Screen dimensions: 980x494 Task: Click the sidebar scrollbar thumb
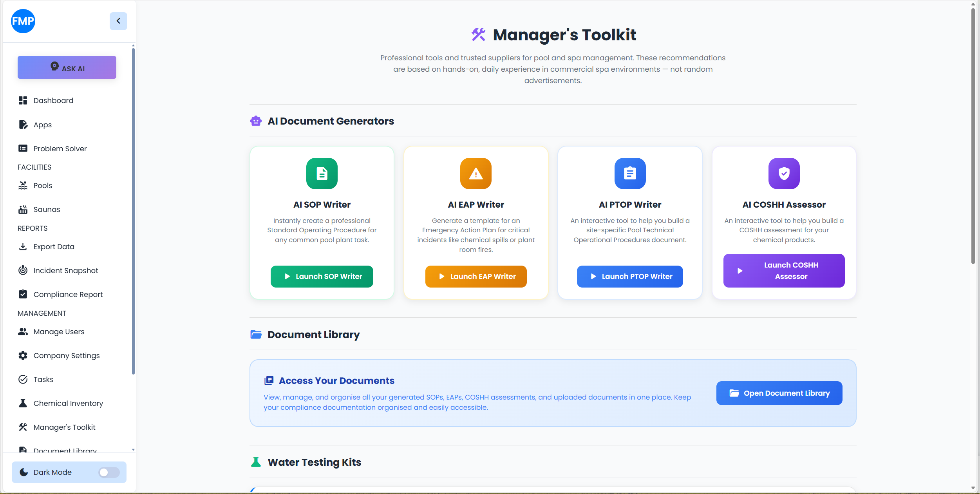click(133, 212)
